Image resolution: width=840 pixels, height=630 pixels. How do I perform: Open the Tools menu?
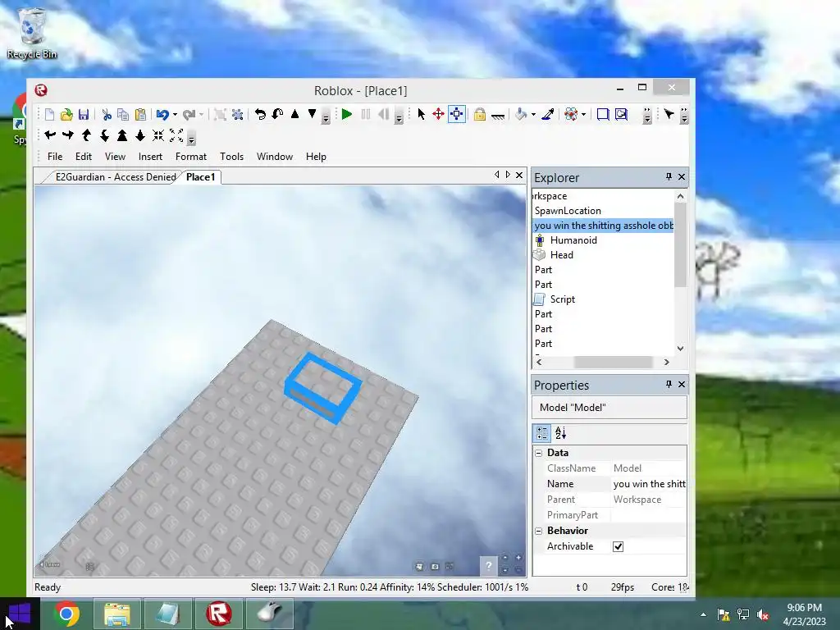(231, 157)
